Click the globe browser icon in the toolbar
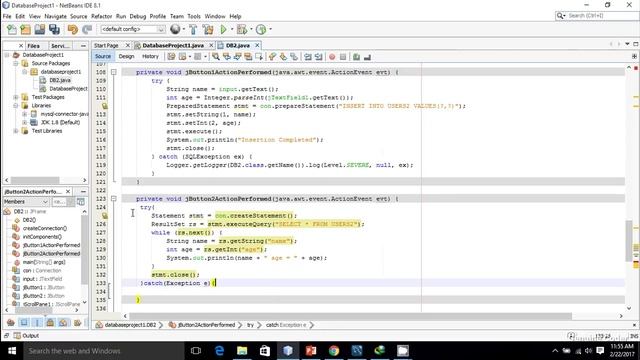 coord(175,29)
